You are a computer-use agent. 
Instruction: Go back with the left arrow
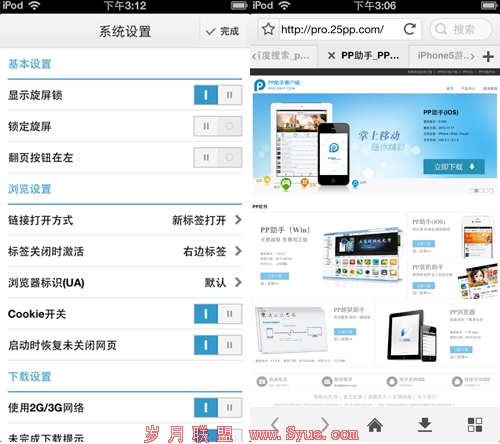coord(275,425)
